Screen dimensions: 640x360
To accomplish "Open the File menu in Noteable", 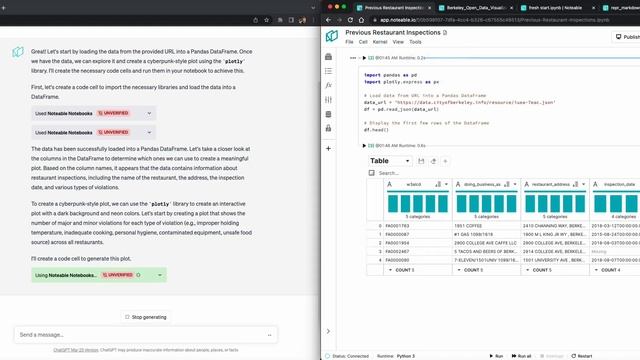I will tap(349, 42).
